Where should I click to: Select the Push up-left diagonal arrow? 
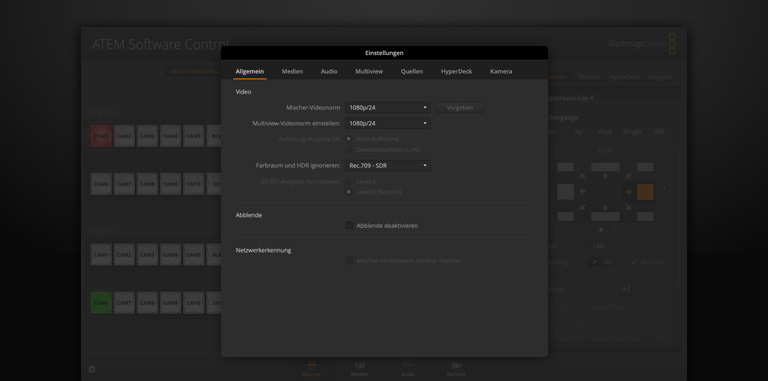pyautogui.click(x=582, y=176)
